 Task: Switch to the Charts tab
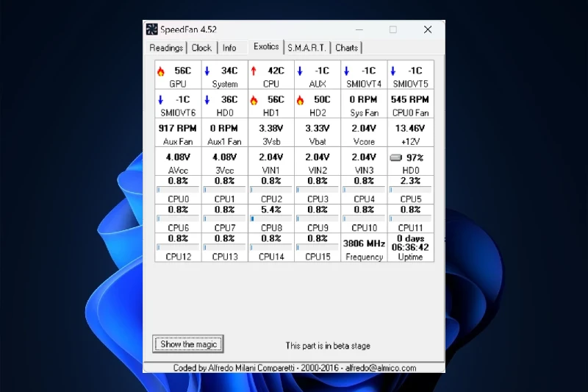[x=346, y=48]
